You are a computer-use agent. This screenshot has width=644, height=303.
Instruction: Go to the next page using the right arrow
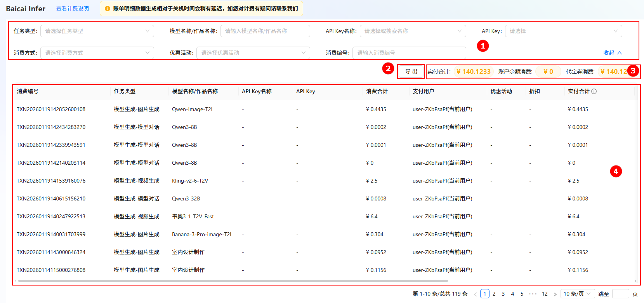pos(555,294)
